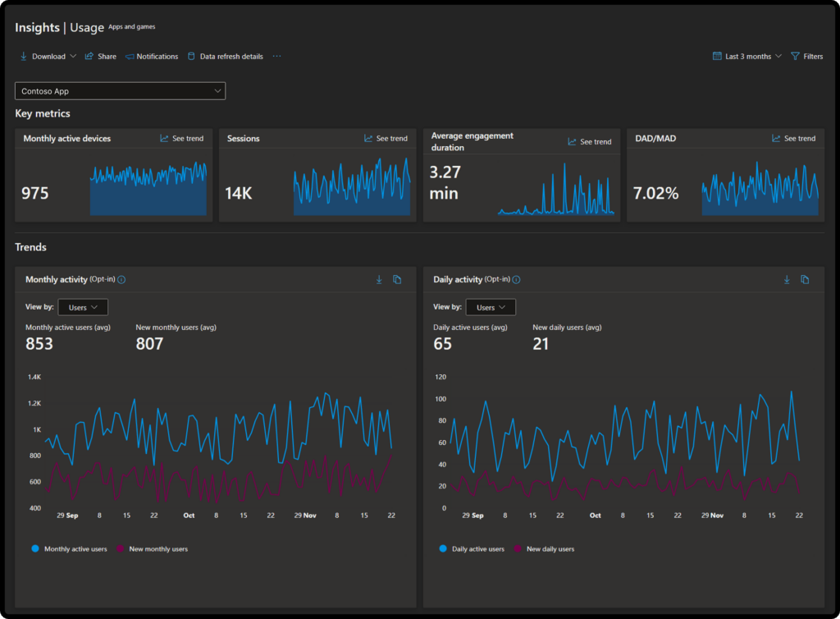Download the Monthly activity chart data

379,279
